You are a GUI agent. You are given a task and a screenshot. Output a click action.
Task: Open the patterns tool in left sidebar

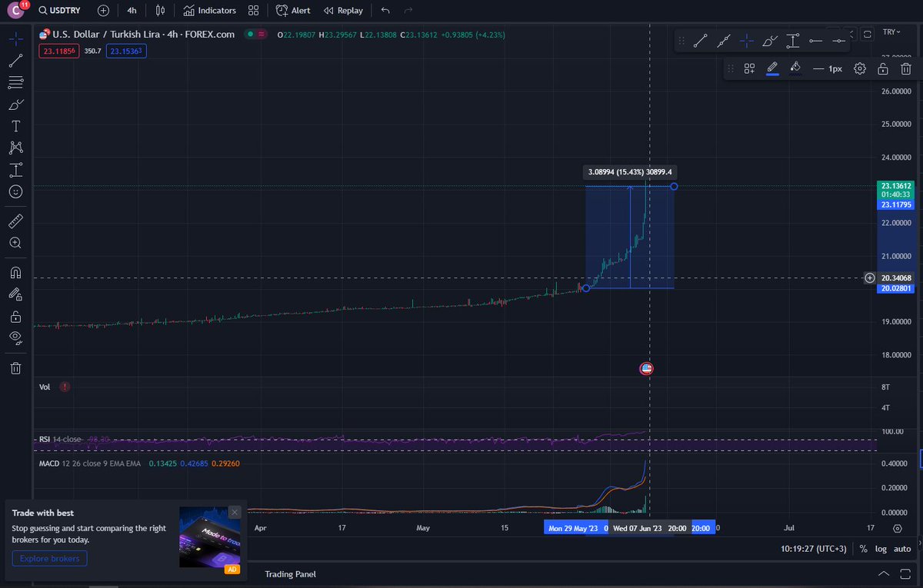[15, 148]
